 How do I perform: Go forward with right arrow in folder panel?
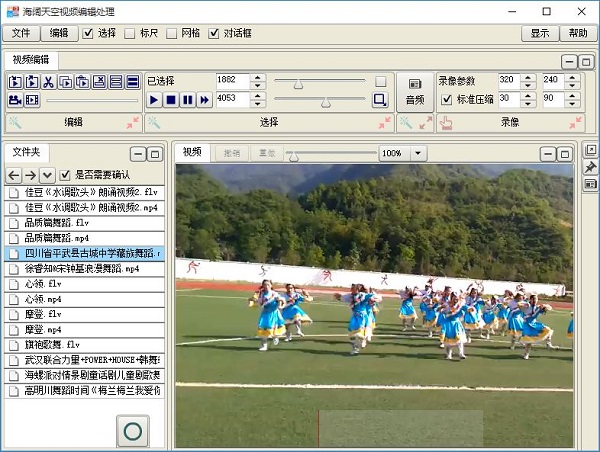(31, 175)
